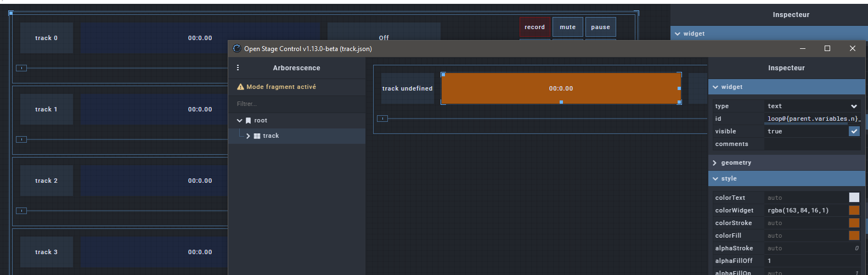The width and height of the screenshot is (868, 275).
Task: Click the front window Inspecteur header
Action: coord(786,68)
